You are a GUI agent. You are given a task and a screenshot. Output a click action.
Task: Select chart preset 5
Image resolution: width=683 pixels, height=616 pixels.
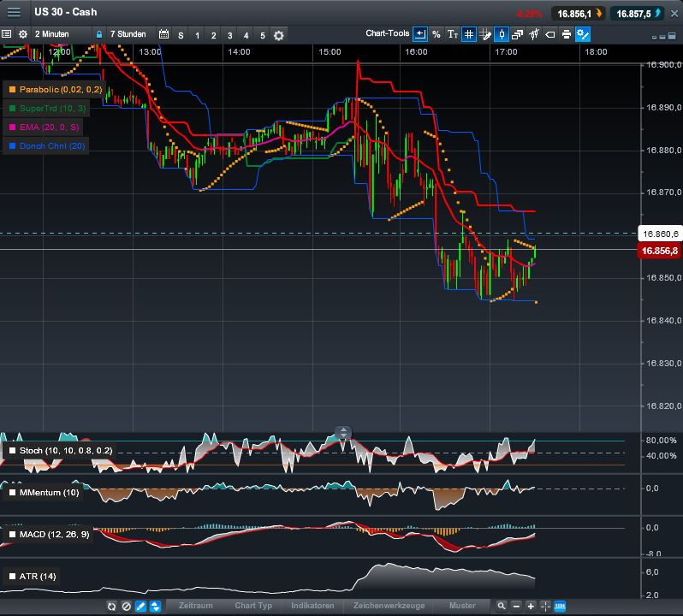(263, 36)
